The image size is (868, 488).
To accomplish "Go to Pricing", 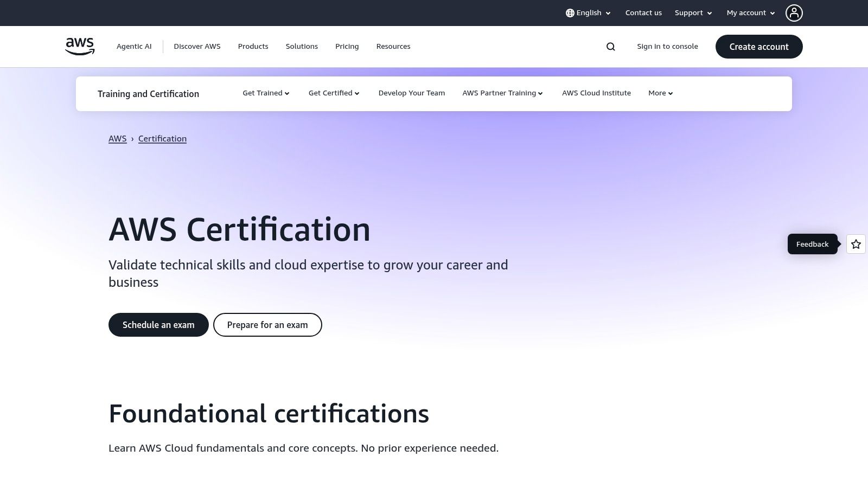I will pyautogui.click(x=347, y=47).
